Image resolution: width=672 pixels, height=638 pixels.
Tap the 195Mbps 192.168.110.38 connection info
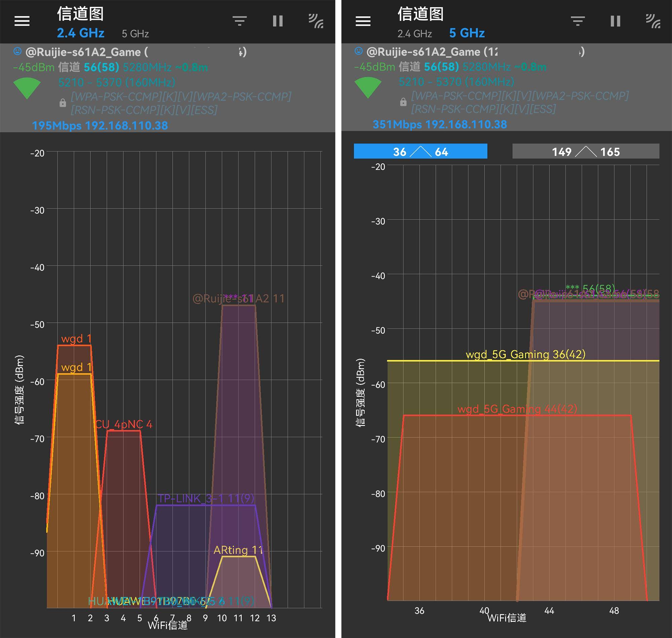[x=99, y=125]
